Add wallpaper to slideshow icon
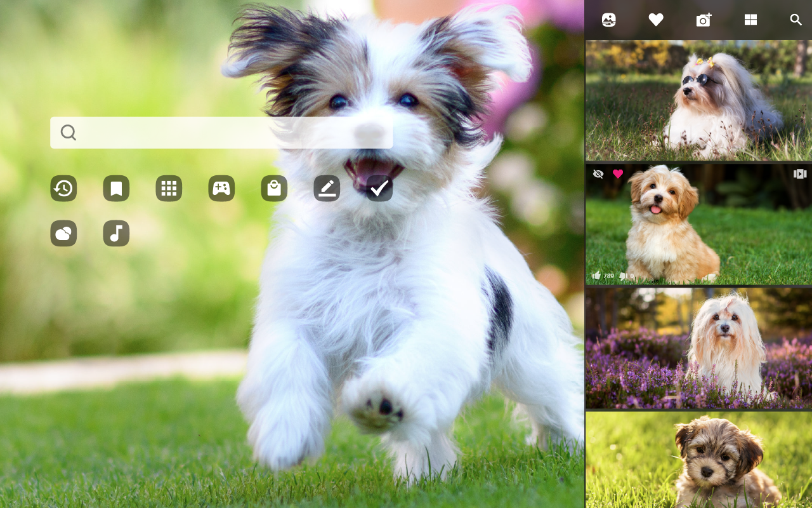 tap(800, 174)
